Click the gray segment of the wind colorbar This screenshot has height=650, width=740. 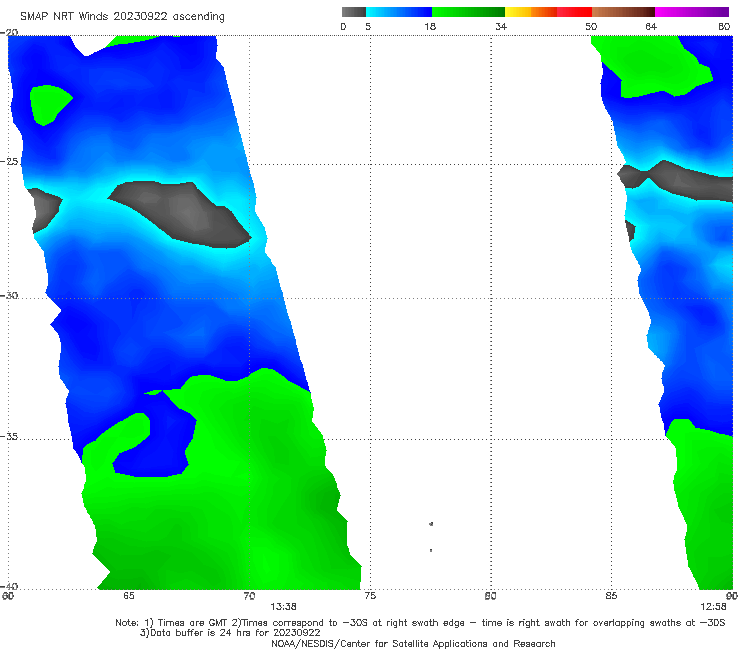[353, 12]
